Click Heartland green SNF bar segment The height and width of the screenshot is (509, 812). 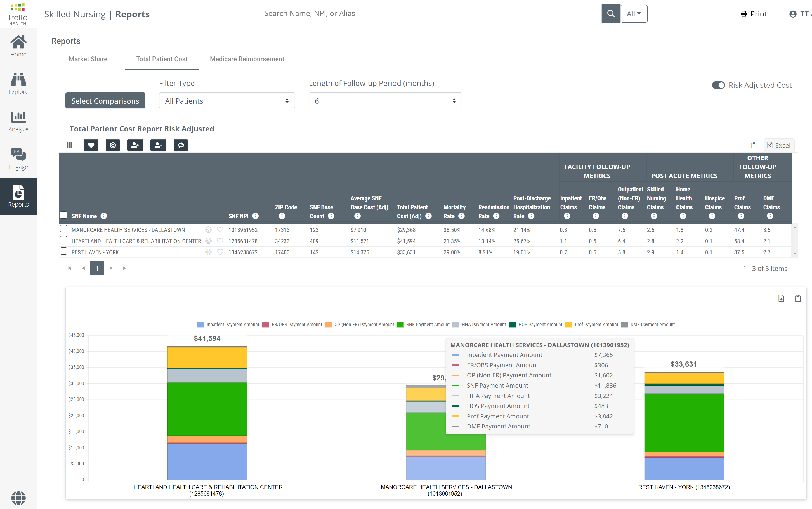pos(207,409)
